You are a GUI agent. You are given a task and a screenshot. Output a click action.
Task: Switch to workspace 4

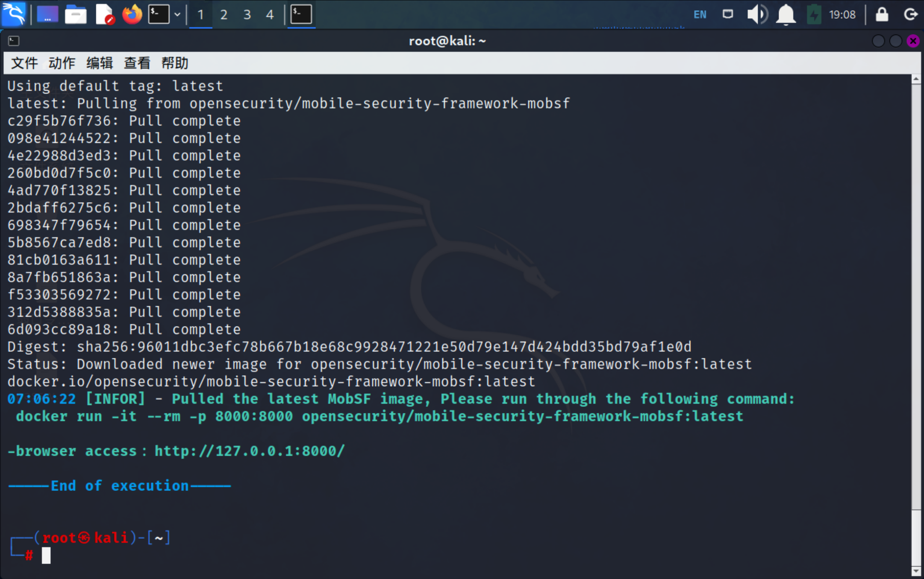(270, 15)
